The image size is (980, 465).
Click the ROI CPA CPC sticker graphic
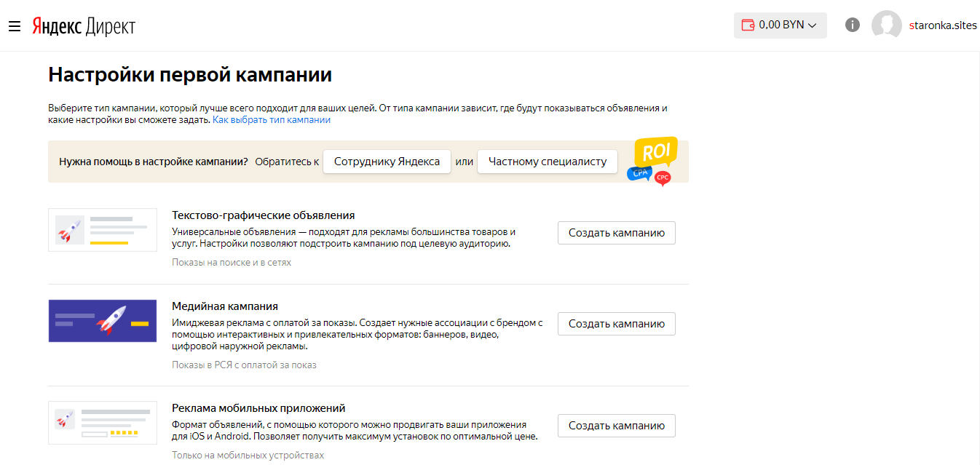[x=652, y=162]
